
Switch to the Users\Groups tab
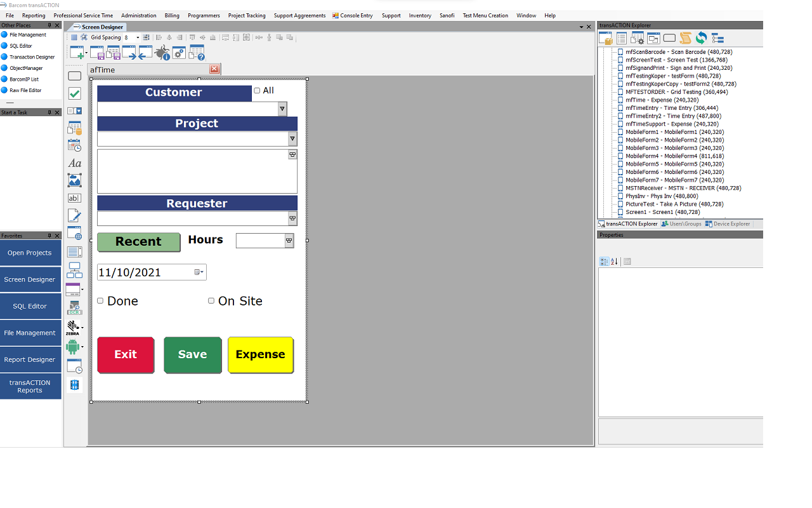(x=681, y=224)
